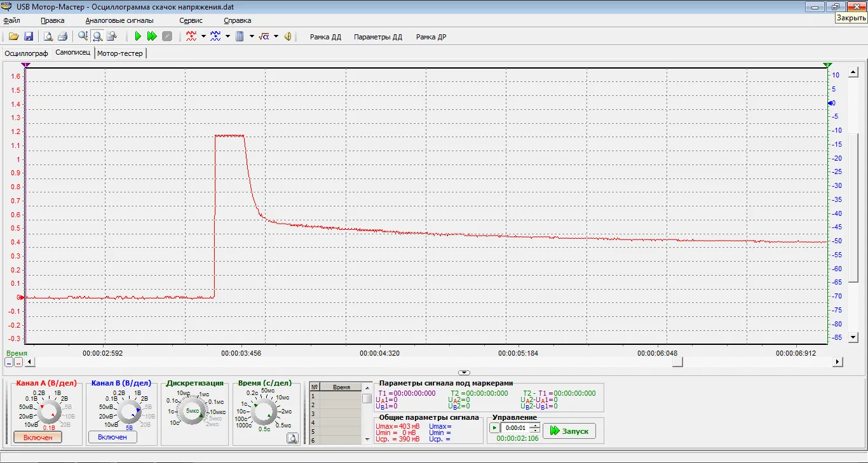This screenshot has height=463, width=868.
Task: Select the vertical zoom magnifier tool
Action: tap(83, 37)
